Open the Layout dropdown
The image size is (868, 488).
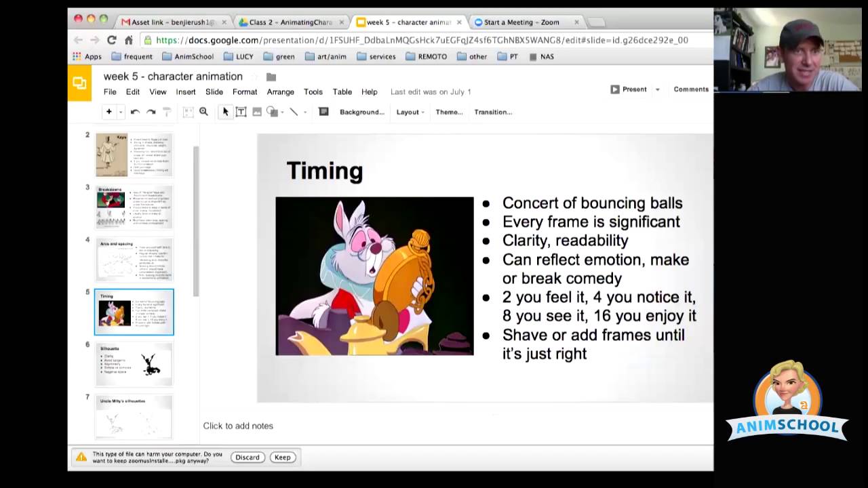click(410, 112)
